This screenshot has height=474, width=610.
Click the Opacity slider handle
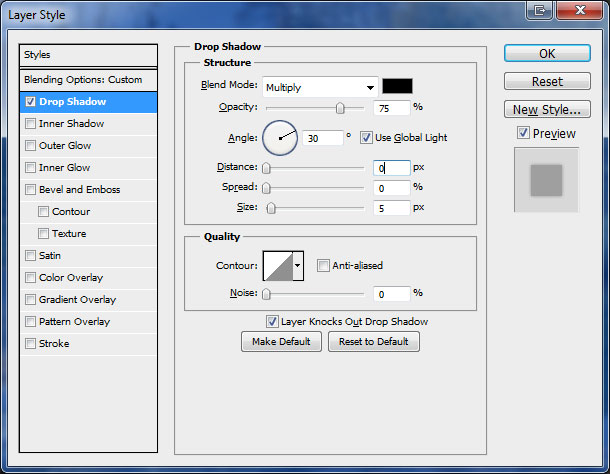341,108
